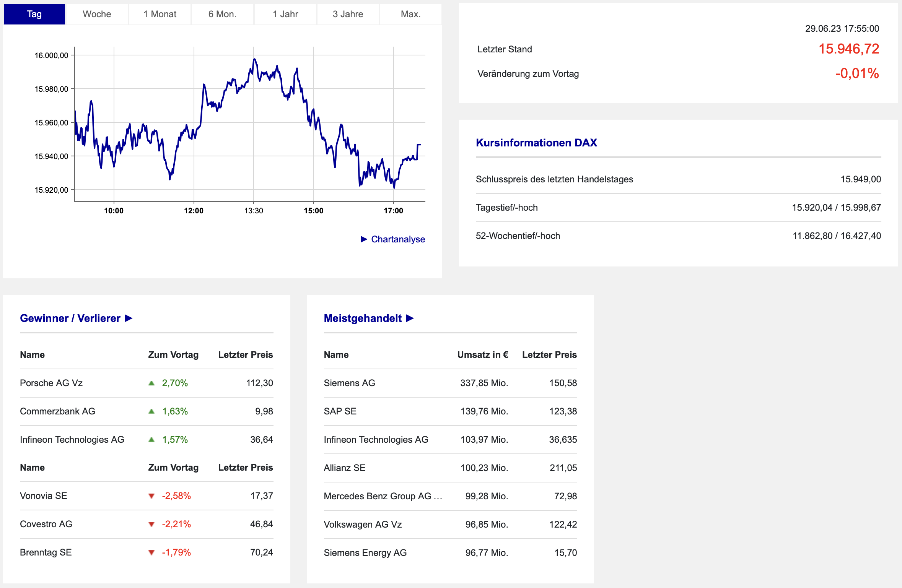The height and width of the screenshot is (588, 902).
Task: Click the triangle icon before Chartanalyse
Action: [364, 239]
